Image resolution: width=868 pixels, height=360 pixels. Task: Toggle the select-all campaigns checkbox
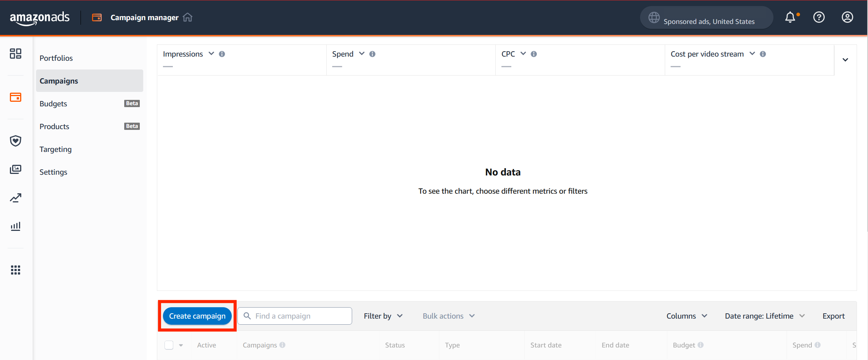(169, 345)
